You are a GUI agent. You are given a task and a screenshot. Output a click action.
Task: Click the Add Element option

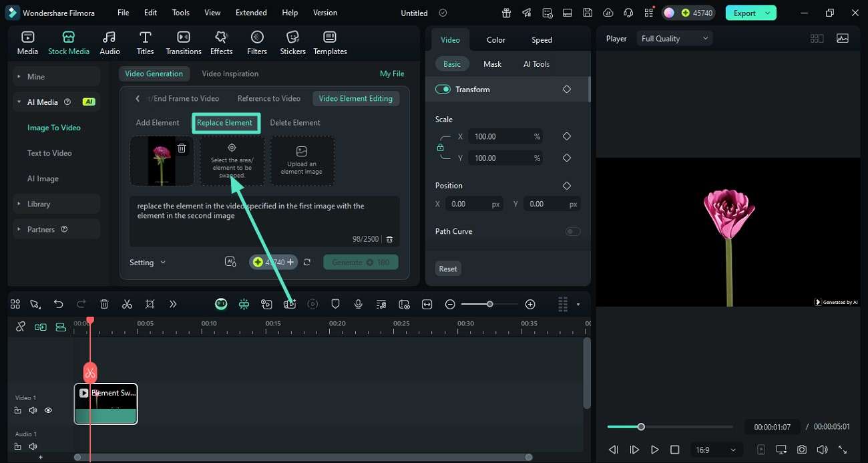[x=158, y=123]
